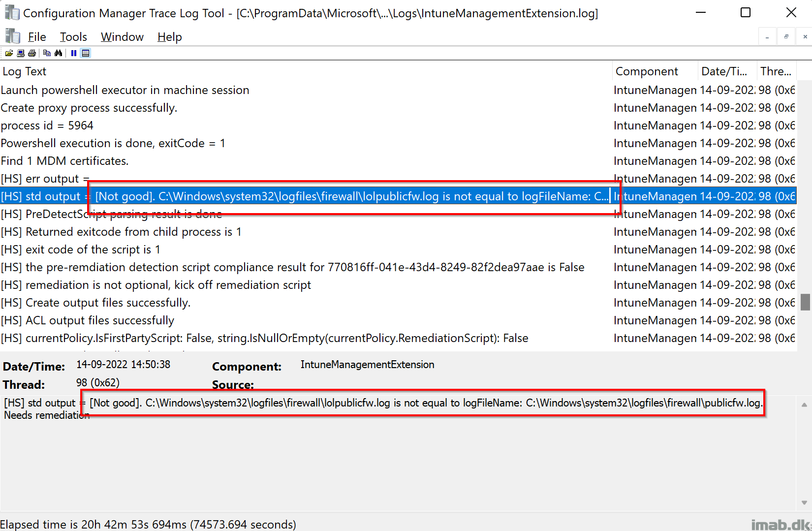Click the Find binoculars icon
This screenshot has height=531, width=812.
(59, 53)
